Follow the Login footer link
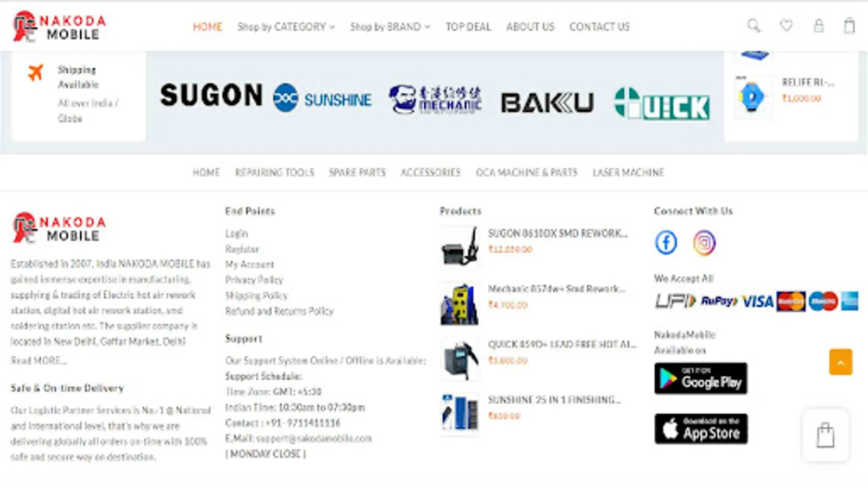The width and height of the screenshot is (868, 488). pyautogui.click(x=237, y=234)
